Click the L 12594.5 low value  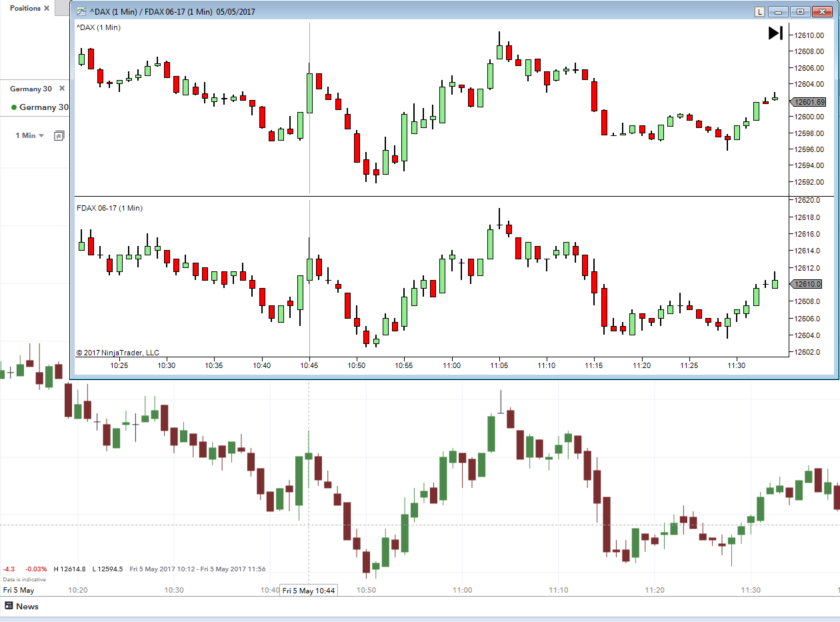click(107, 569)
